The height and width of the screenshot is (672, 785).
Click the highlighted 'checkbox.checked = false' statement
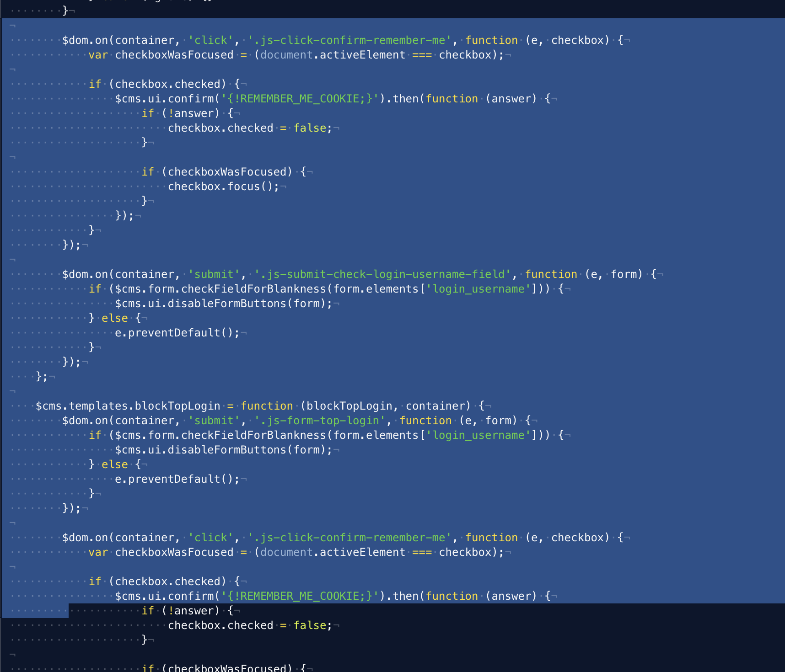pos(249,128)
